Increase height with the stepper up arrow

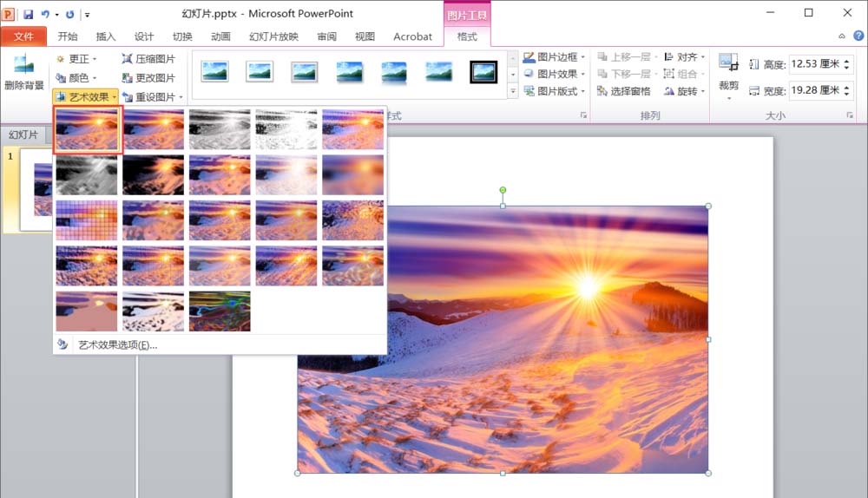point(846,61)
